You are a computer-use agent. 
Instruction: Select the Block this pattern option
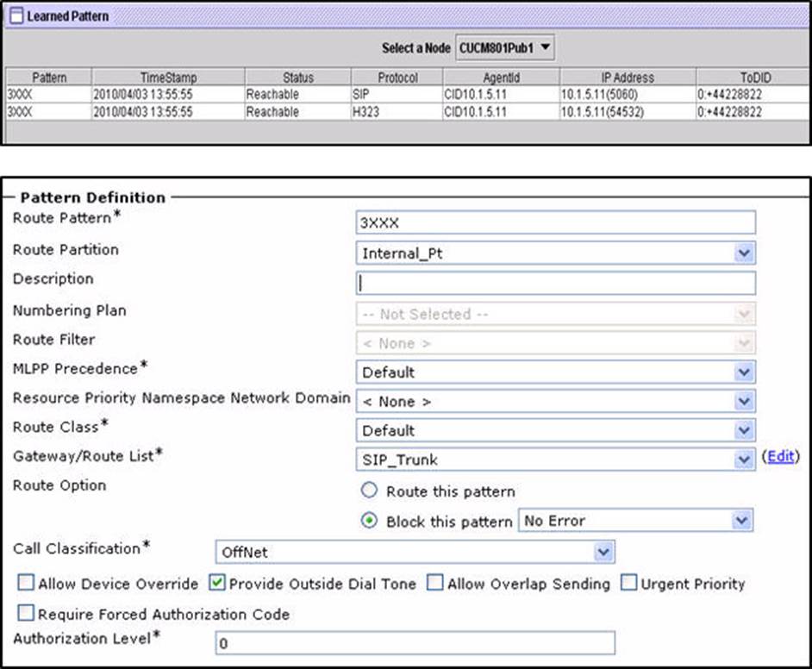pos(370,522)
